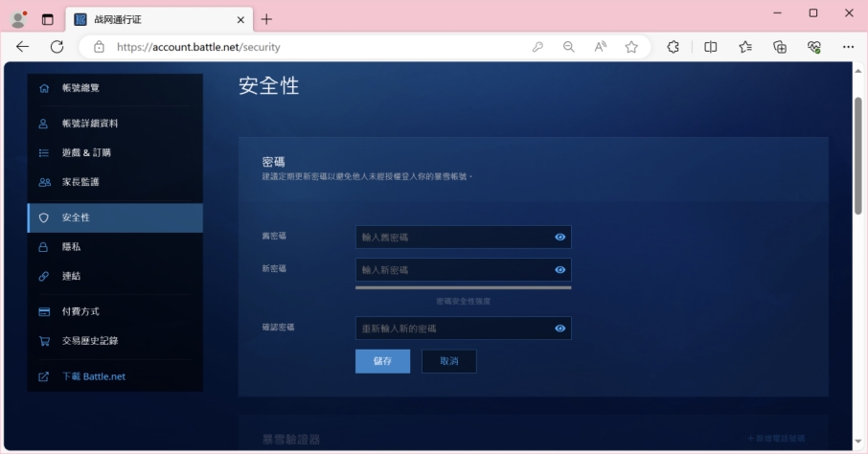Close the 战网通行证 tab

[240, 20]
